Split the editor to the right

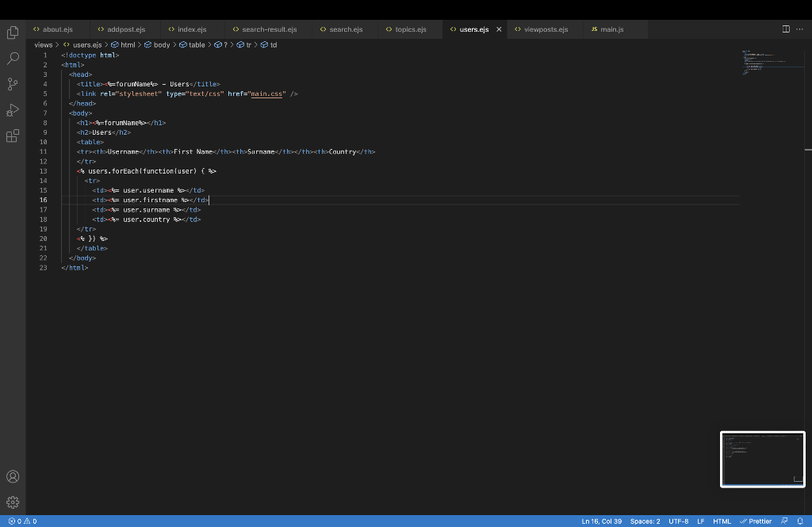coord(786,29)
